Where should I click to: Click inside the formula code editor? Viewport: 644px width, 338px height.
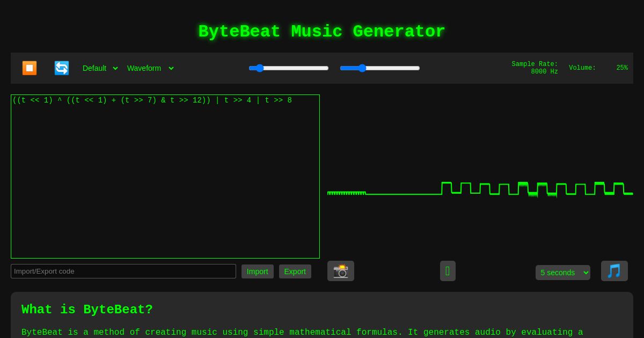[x=165, y=177]
